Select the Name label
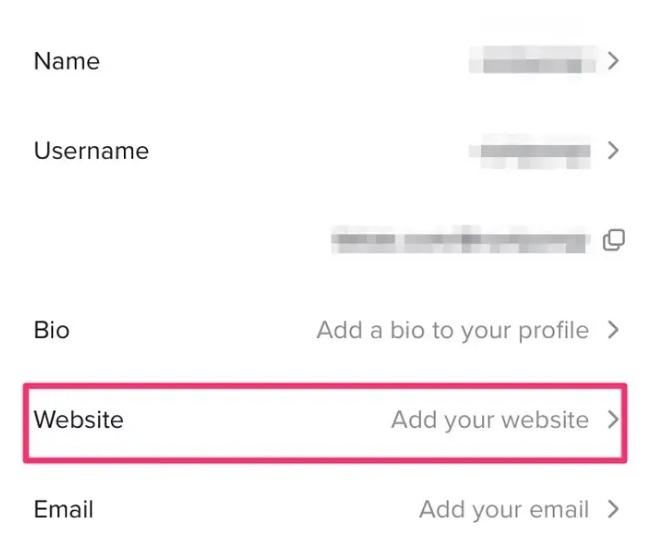Screen dimensions: 648x557 click(67, 61)
